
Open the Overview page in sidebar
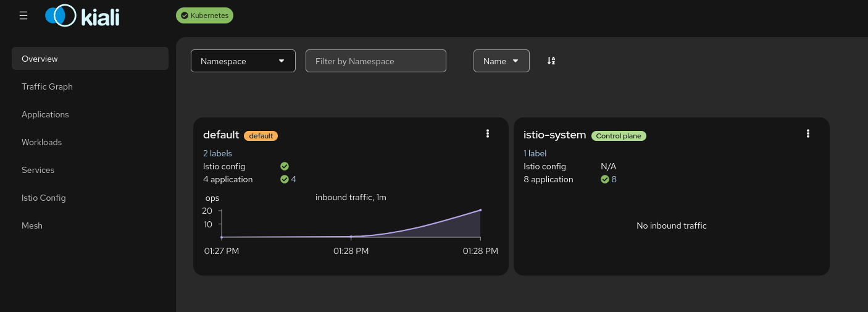point(90,59)
